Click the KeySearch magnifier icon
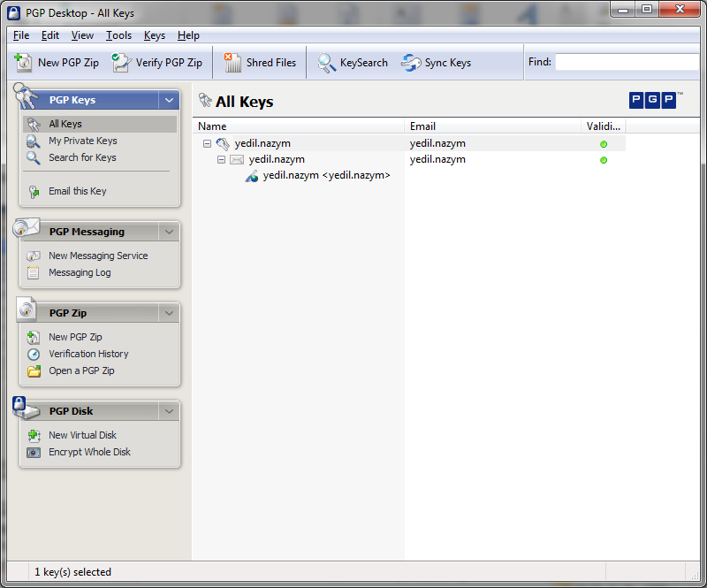Viewport: 707px width, 588px height. tap(326, 63)
